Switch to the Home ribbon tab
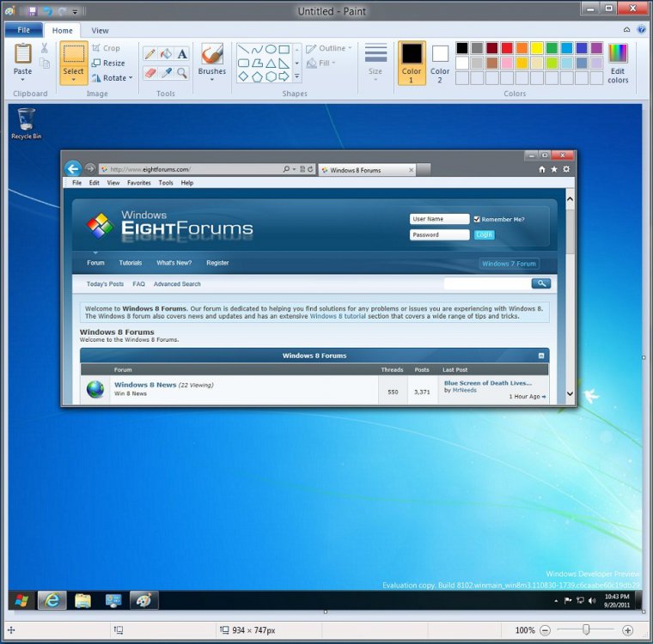 tap(63, 30)
